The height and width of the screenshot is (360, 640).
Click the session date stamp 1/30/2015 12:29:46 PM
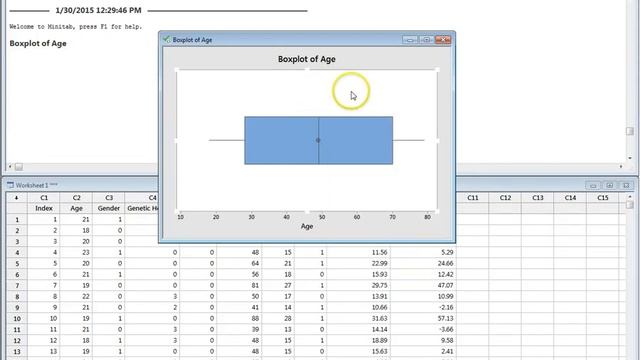point(98,11)
